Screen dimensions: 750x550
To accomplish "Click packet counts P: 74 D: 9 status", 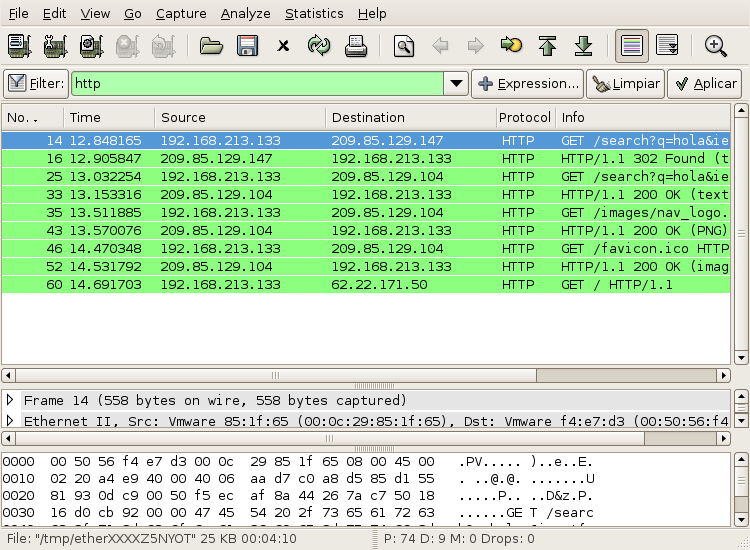I will click(459, 539).
